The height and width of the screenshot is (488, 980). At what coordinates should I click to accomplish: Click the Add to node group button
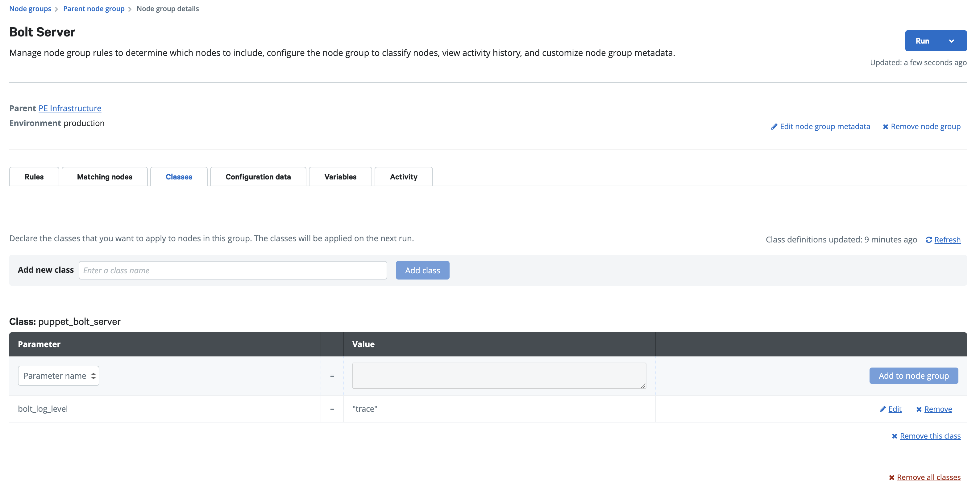coord(913,376)
